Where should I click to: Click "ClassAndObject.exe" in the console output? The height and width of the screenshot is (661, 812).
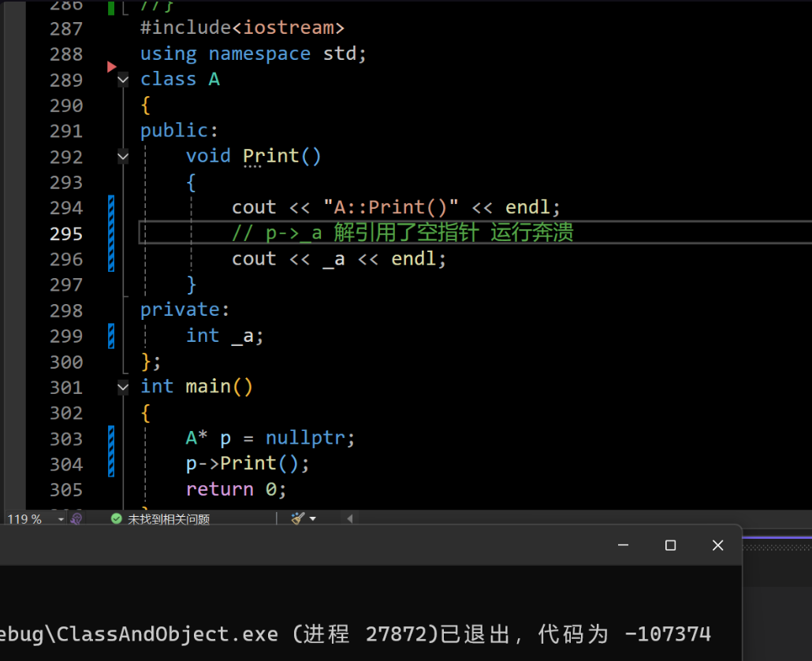[167, 634]
